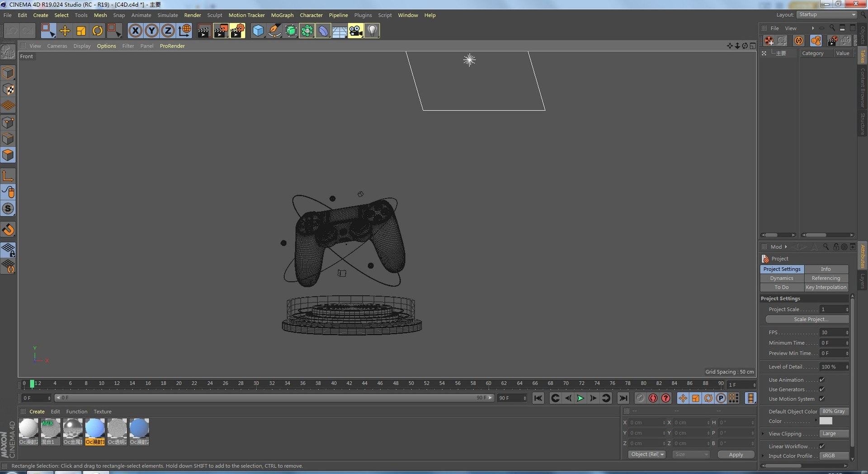Play animation forwards
The image size is (868, 474).
580,398
